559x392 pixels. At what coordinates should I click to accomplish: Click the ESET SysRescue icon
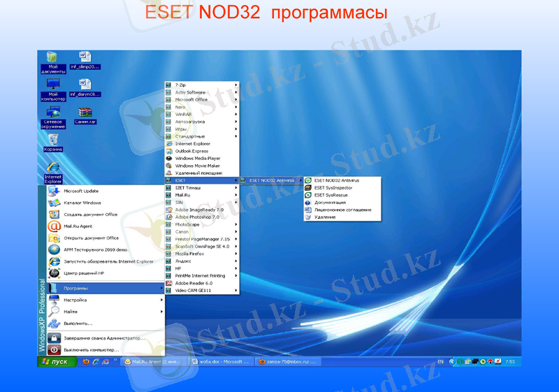(308, 195)
